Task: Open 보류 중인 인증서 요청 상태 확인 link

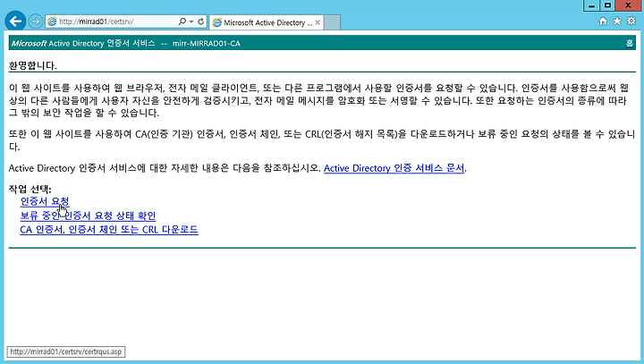Action: 88,216
